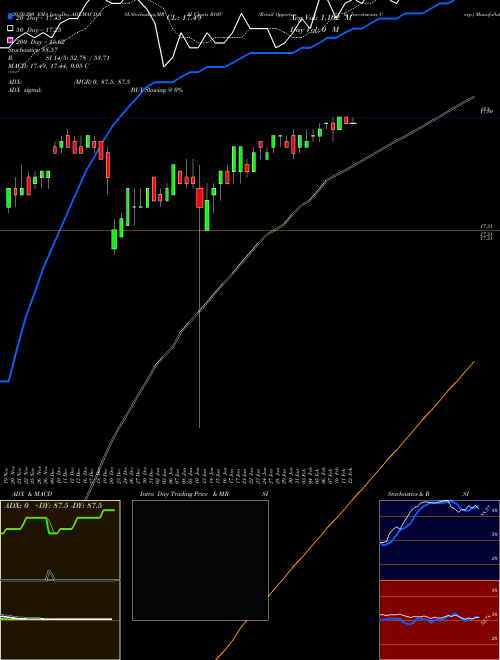Screen dimensions: 500x660
Task: Open the ADX & MACD indicator chart panel
Action: click(60, 580)
